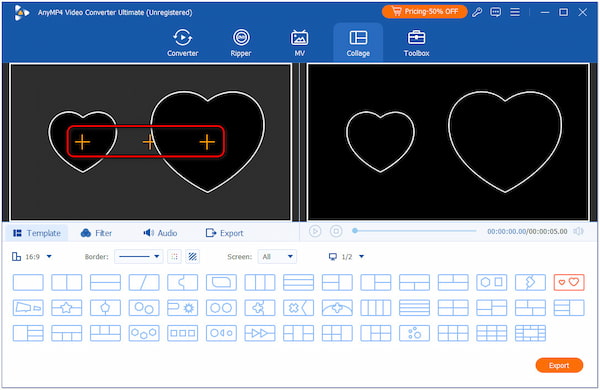Select the three small squares template
The height and width of the screenshot is (390, 600).
183,333
